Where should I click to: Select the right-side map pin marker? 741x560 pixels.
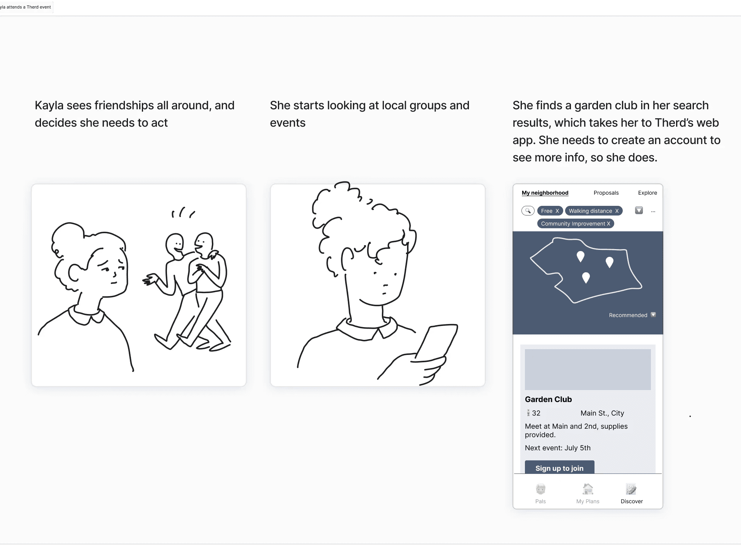pyautogui.click(x=610, y=263)
